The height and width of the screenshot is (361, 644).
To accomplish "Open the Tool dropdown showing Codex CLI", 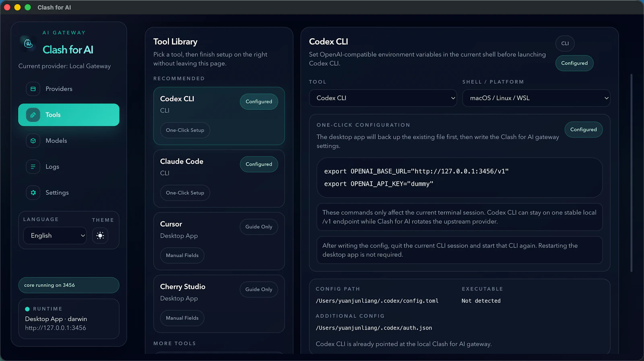I will (383, 98).
